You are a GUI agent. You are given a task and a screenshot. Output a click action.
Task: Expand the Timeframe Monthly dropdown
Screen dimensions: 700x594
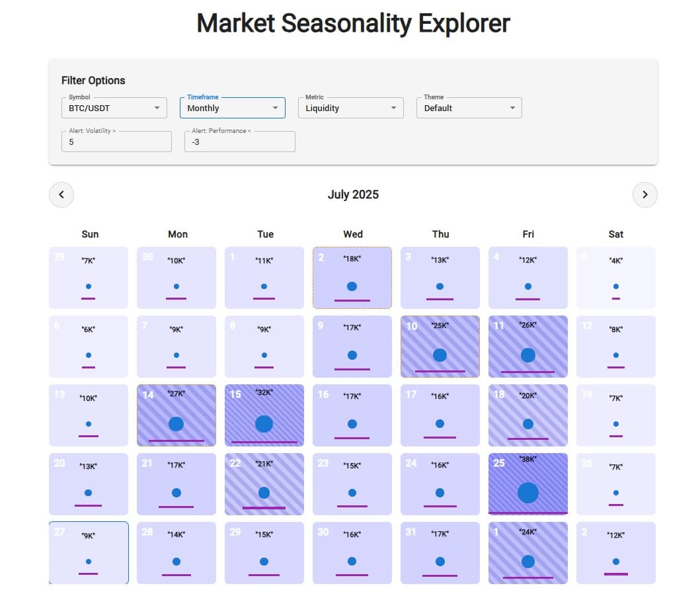(x=233, y=108)
